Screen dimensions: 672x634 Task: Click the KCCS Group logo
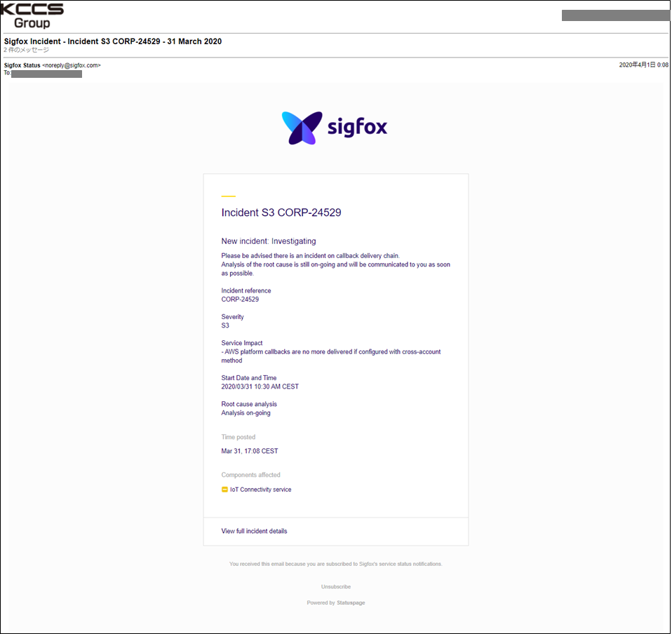(x=32, y=15)
